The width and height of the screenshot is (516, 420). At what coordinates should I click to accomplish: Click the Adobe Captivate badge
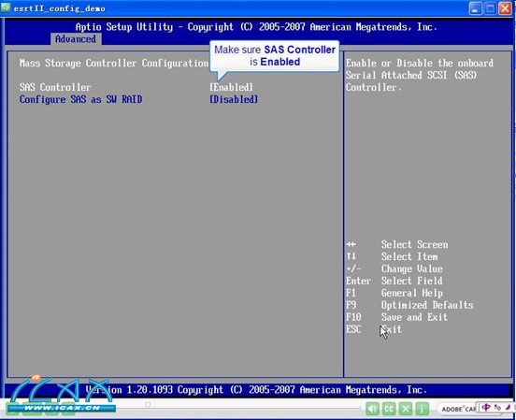[x=457, y=409]
